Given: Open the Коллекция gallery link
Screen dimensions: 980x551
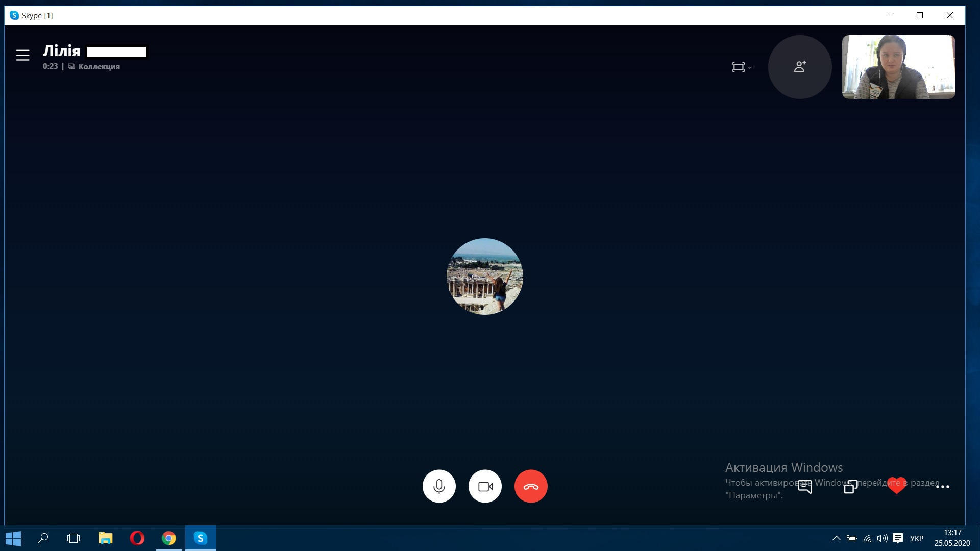Looking at the screenshot, I should 99,67.
